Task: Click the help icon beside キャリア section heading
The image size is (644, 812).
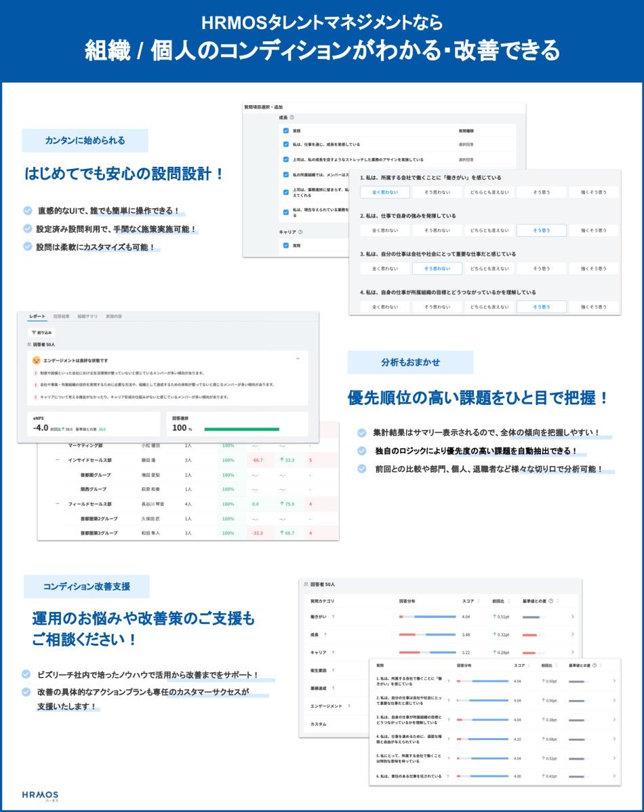Action: pyautogui.click(x=300, y=232)
